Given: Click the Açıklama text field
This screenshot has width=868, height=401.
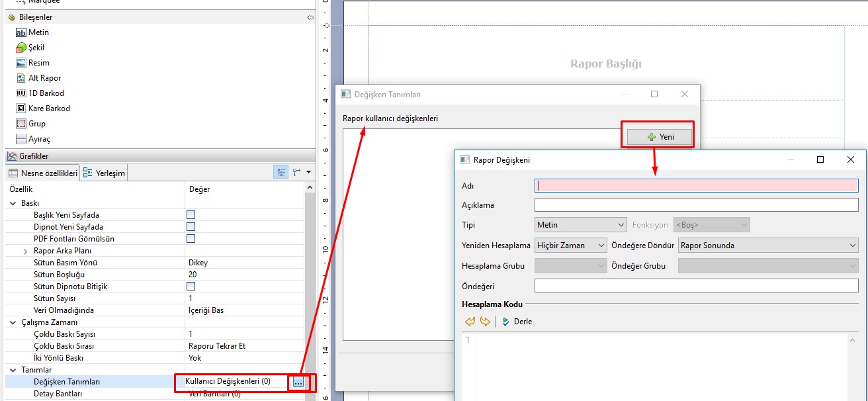Looking at the screenshot, I should click(696, 205).
